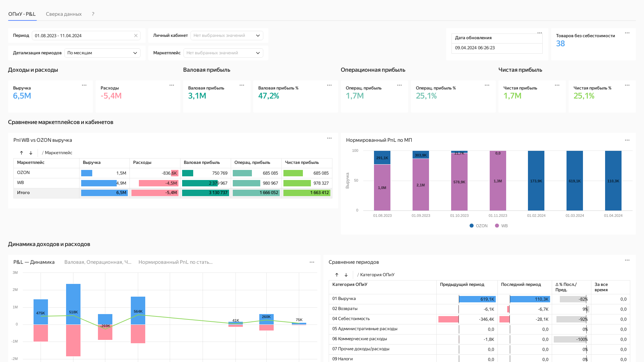
Task: Click 05 Административные расходы row label
Action: pos(365,329)
